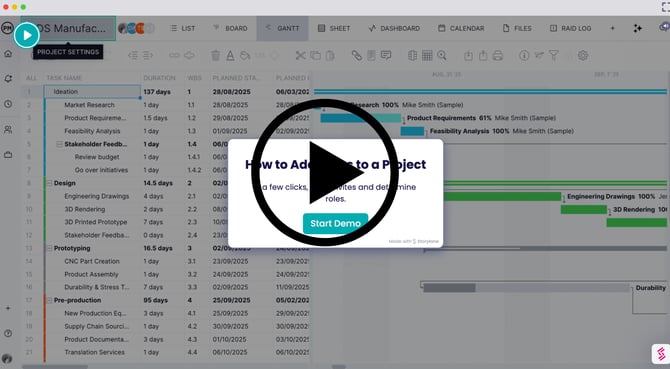Image resolution: width=670 pixels, height=369 pixels.
Task: Switch to the List view tab
Action: point(182,28)
